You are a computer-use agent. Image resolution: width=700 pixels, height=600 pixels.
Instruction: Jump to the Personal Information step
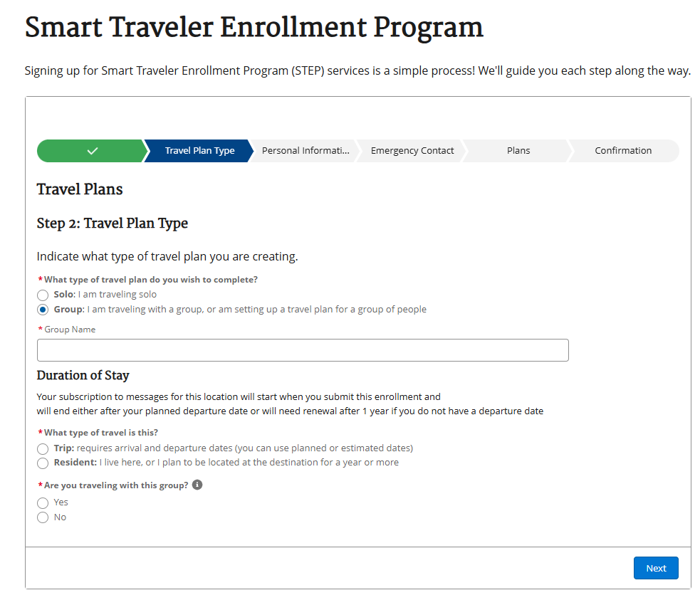click(305, 151)
